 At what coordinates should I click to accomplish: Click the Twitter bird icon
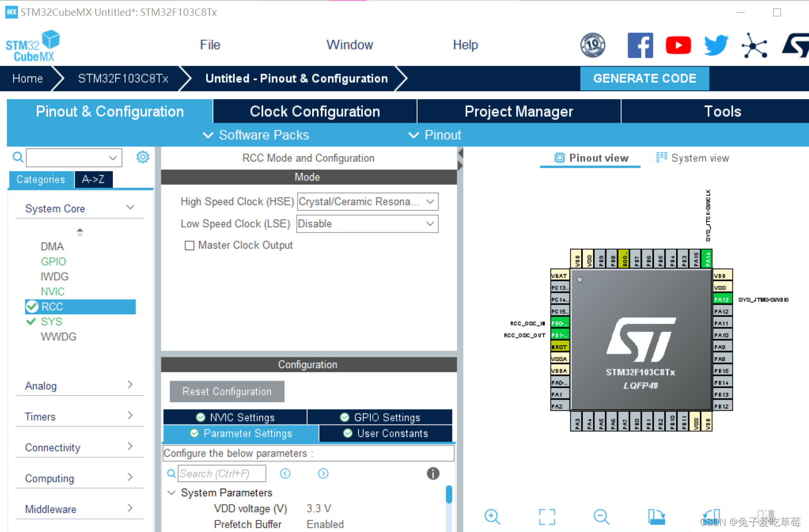(716, 45)
